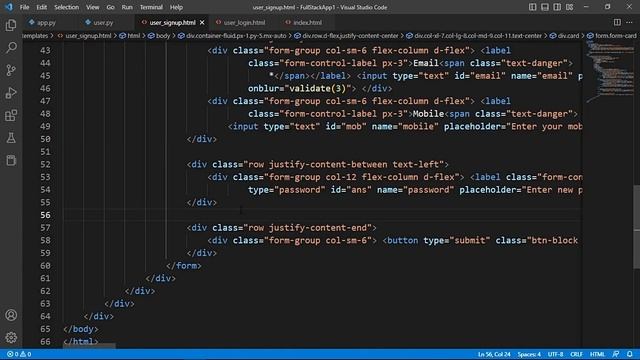The width and height of the screenshot is (640, 360).
Task: Expand the templates breadcrumb folder
Action: tap(36, 36)
